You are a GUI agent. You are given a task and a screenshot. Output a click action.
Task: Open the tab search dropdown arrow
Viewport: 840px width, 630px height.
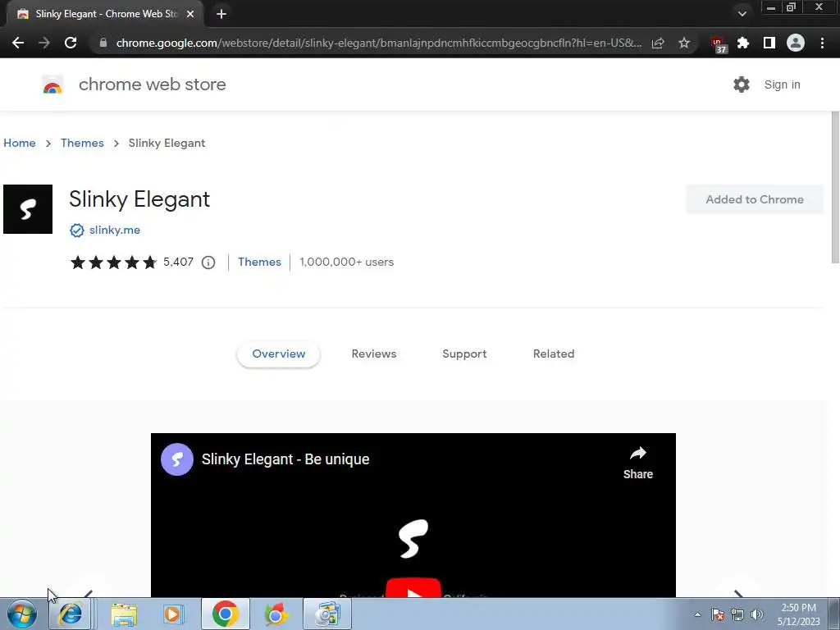(742, 14)
